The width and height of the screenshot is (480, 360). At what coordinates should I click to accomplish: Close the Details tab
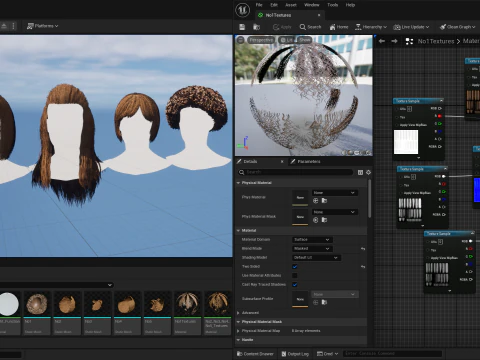point(282,161)
